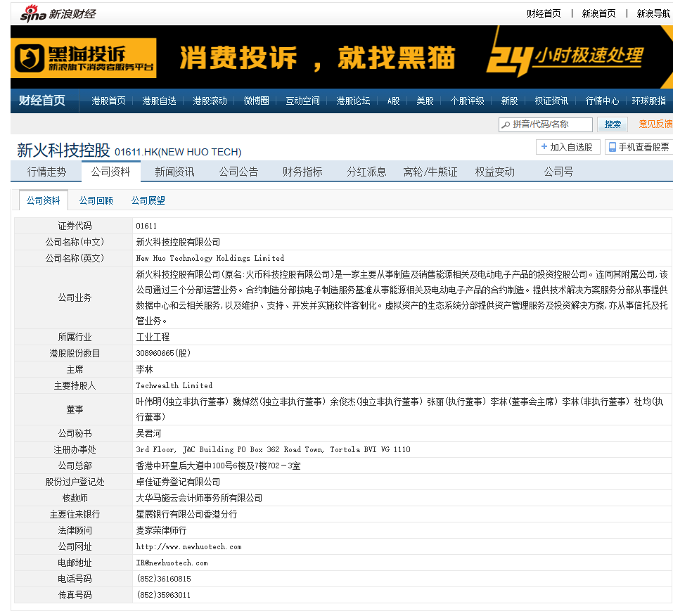The width and height of the screenshot is (673, 616).
Task: Switch to 行情走势 tab
Action: coord(46,172)
